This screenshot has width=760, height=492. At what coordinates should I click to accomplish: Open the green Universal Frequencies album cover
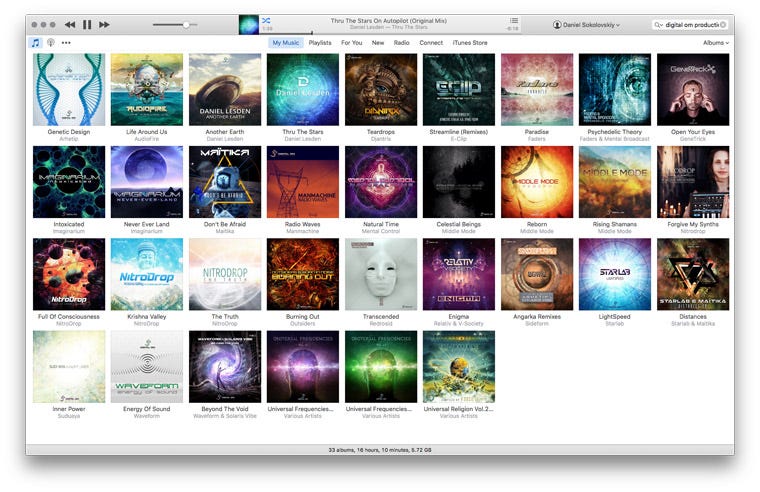tap(381, 367)
